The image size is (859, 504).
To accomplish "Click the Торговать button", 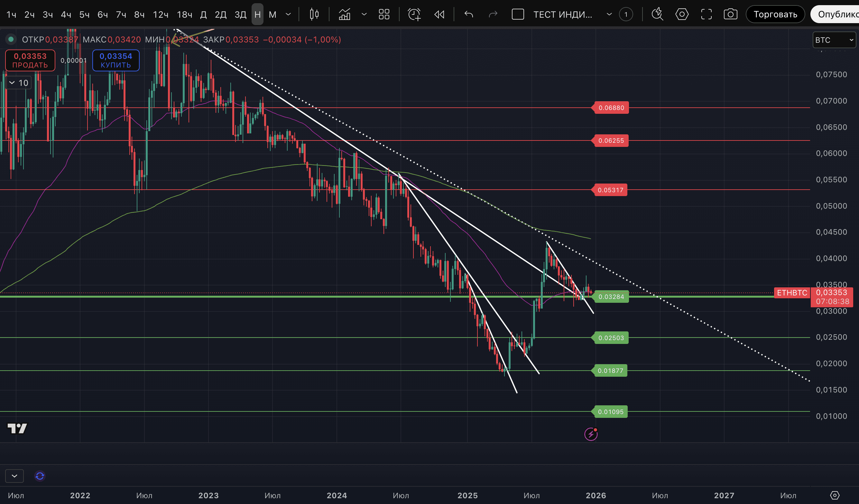I will (x=775, y=14).
